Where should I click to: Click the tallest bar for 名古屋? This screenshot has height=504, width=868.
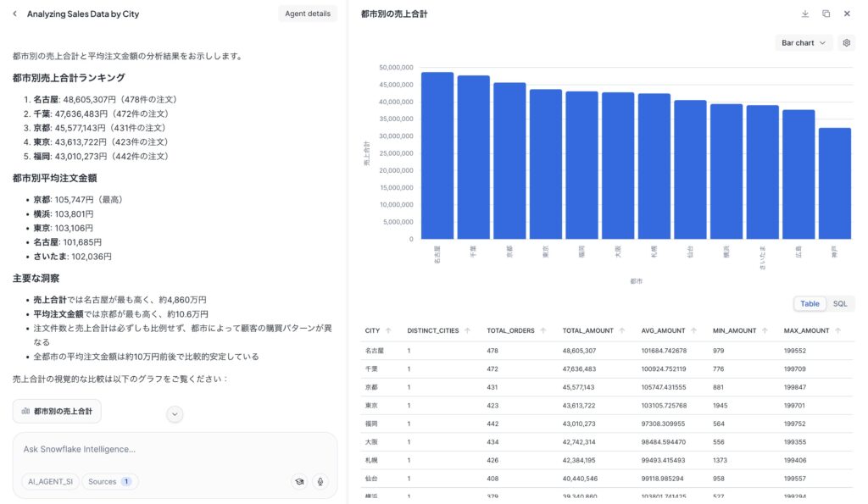pos(437,157)
